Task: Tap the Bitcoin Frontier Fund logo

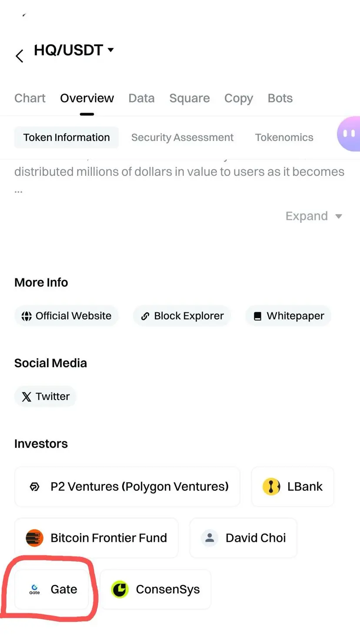Action: pyautogui.click(x=34, y=538)
